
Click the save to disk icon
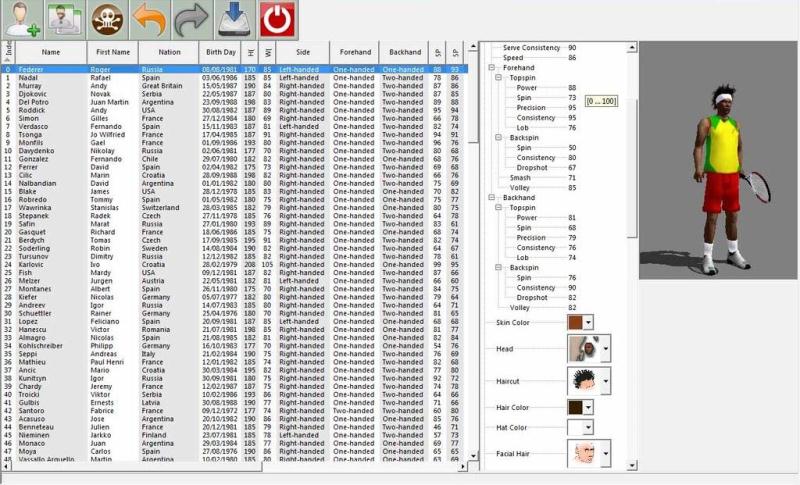[235, 20]
